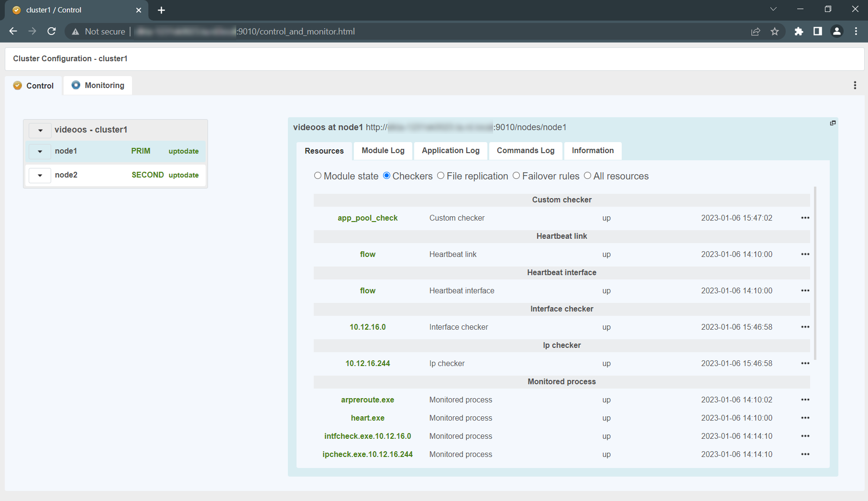
Task: Bookmark the page with the star icon
Action: pyautogui.click(x=775, y=31)
